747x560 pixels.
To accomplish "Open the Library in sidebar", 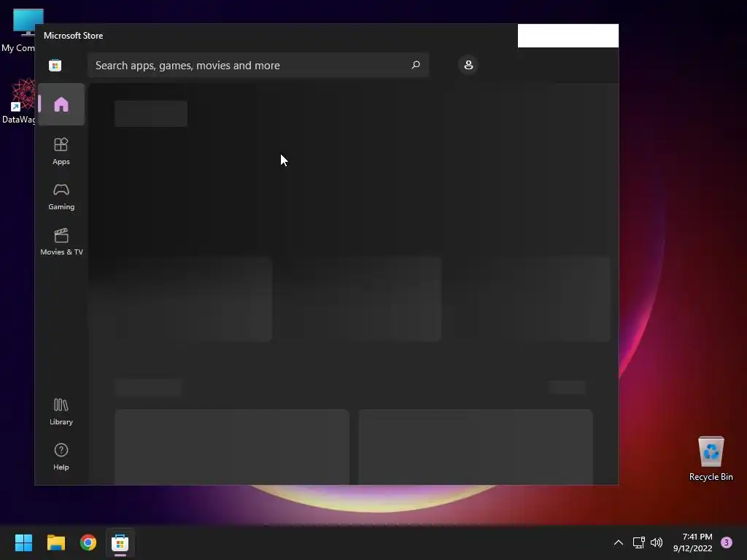I will (61, 412).
